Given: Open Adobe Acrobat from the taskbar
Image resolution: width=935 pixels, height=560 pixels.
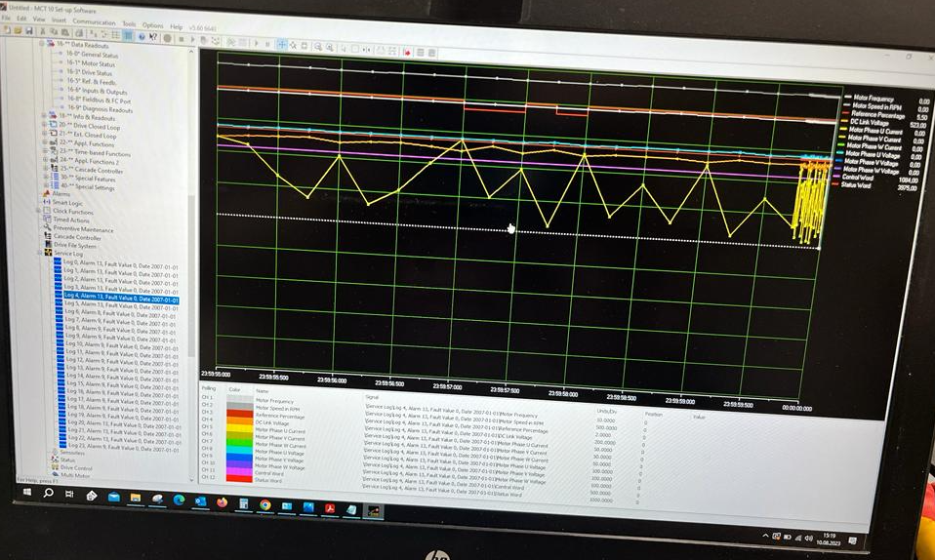Looking at the screenshot, I should 329,508.
